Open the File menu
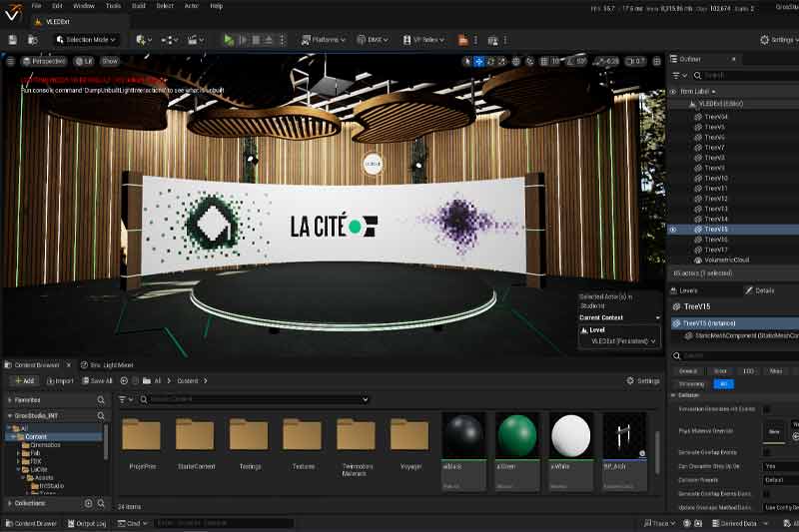Viewport: 799px width, 532px height. [x=36, y=6]
